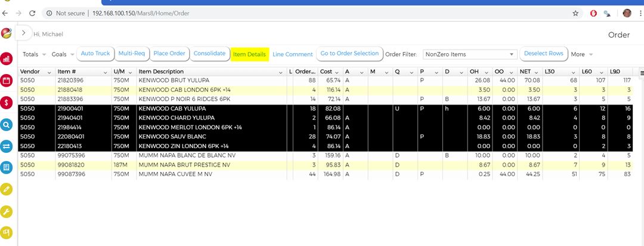Click cost cell 159.16
The width and height of the screenshot is (644, 246).
pos(330,155)
